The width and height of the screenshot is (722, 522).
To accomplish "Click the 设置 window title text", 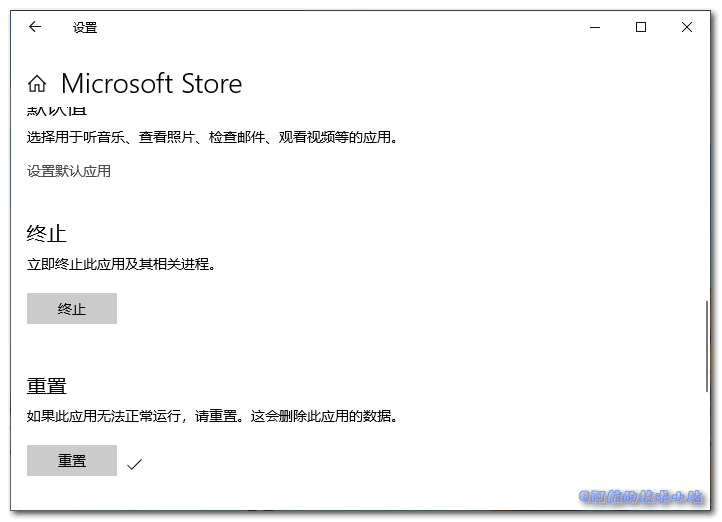I will coord(85,28).
